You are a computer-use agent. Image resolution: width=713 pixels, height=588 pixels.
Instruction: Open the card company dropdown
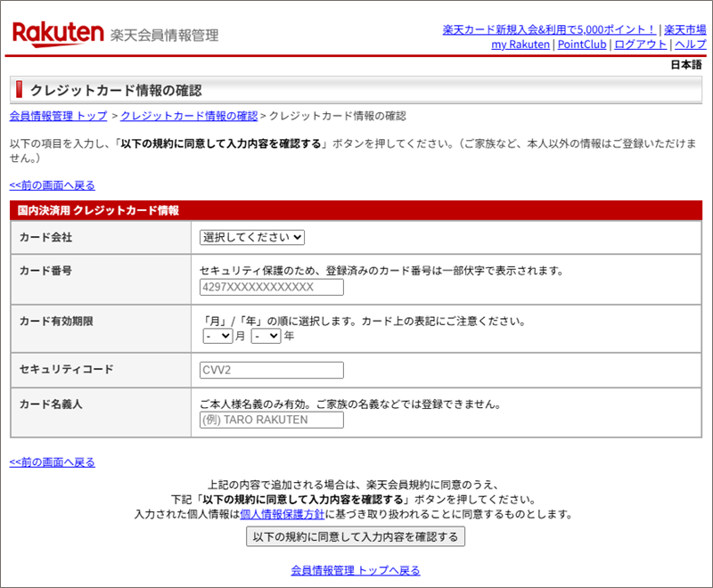click(252, 237)
